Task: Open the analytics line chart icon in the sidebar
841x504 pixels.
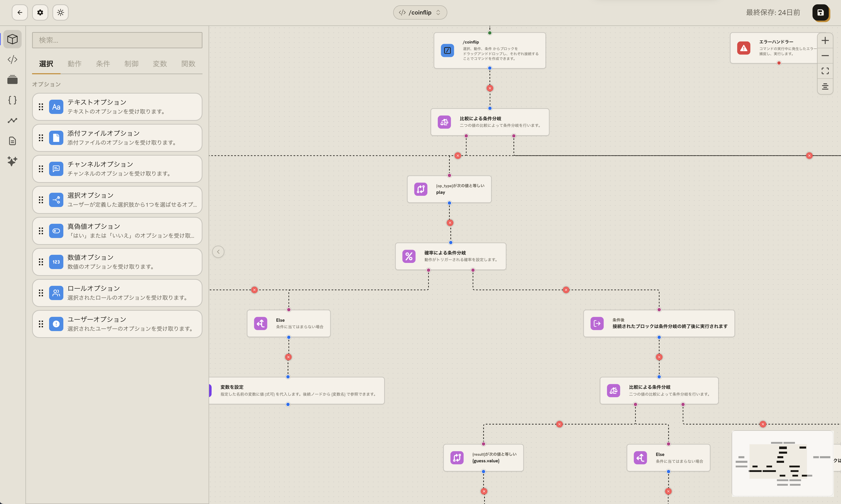Action: (12, 121)
